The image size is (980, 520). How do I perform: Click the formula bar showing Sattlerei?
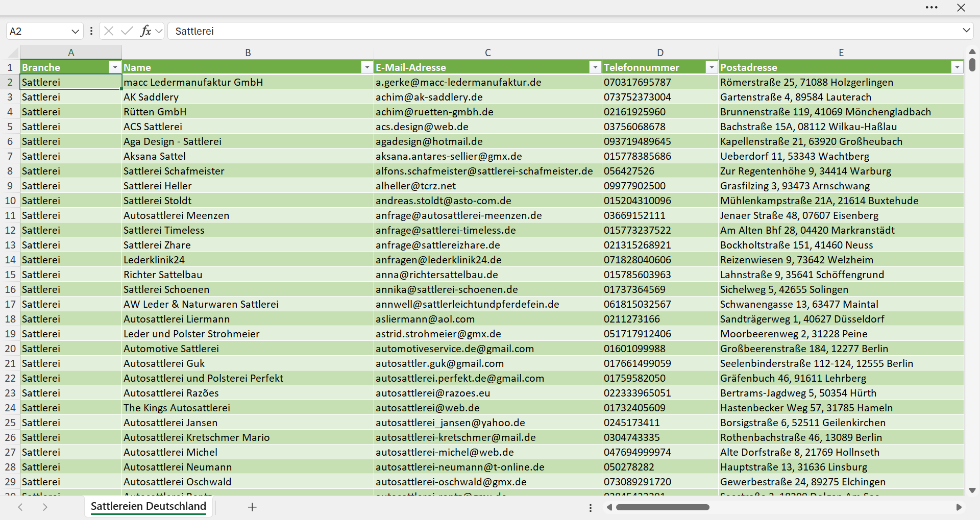(563, 31)
